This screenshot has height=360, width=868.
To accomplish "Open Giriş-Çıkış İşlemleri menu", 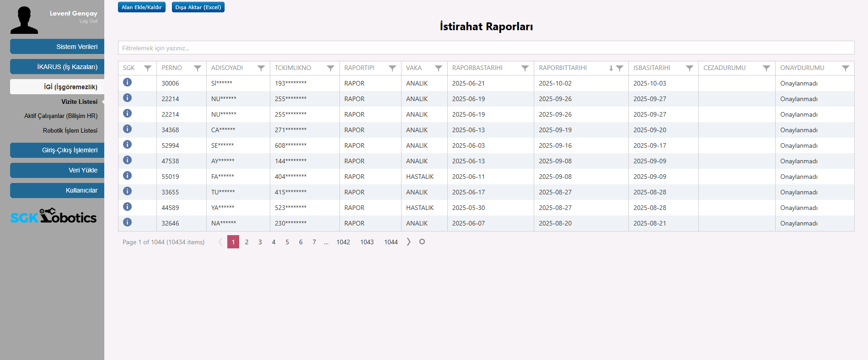I will (57, 150).
